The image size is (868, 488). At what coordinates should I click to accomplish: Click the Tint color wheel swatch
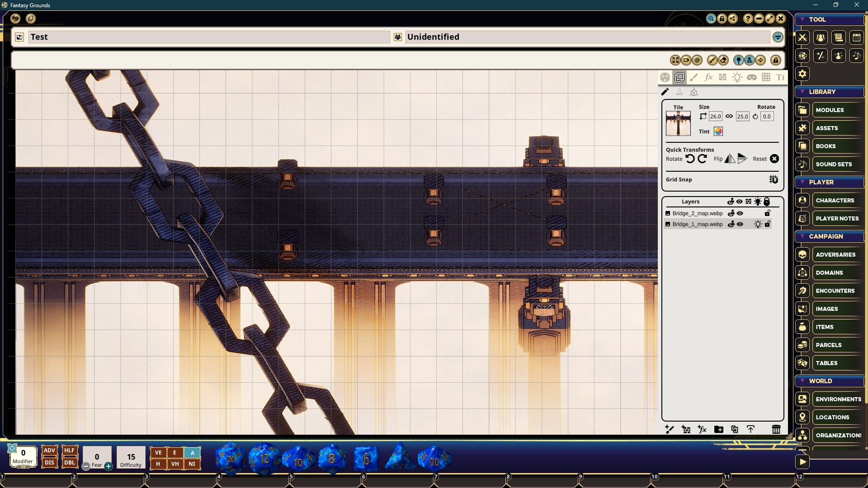click(718, 131)
